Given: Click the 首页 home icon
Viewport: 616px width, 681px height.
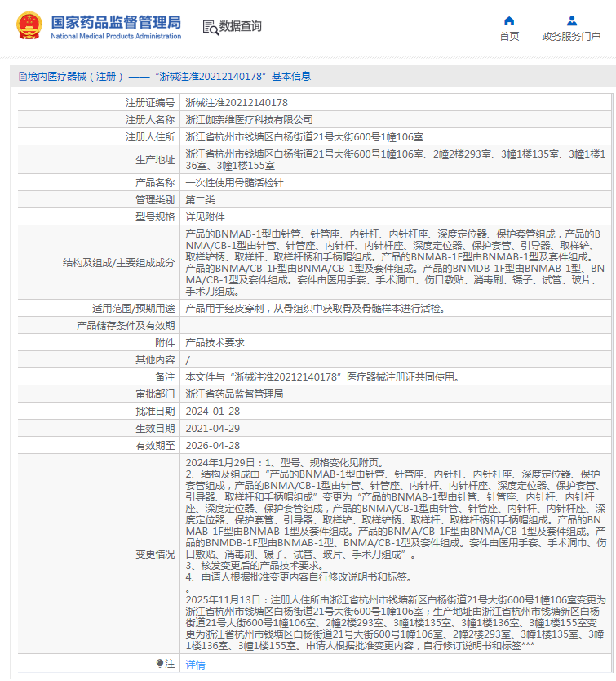Looking at the screenshot, I should (x=509, y=20).
